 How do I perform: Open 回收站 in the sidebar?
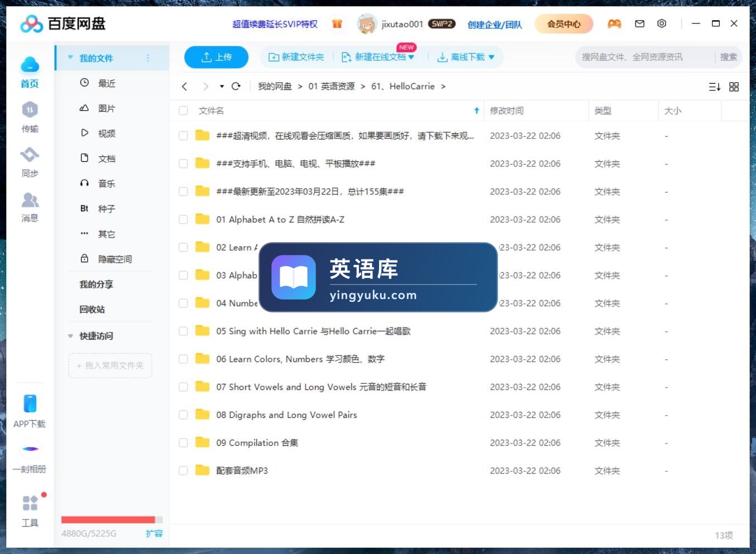pos(92,309)
